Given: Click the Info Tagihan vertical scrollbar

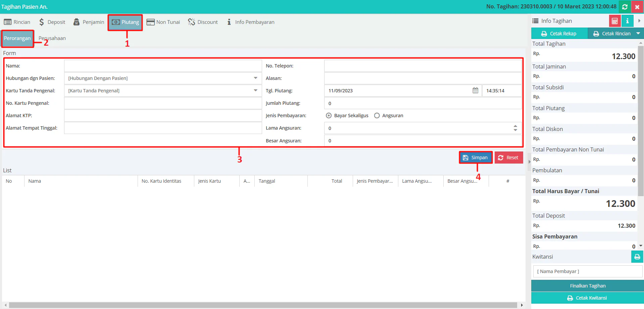Looking at the screenshot, I should point(641,121).
